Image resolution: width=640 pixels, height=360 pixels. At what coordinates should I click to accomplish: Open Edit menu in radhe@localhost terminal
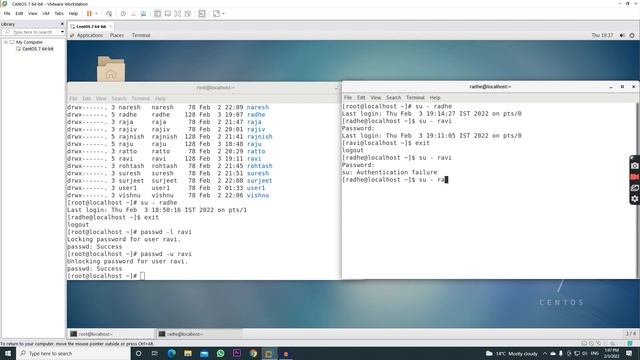361,98
